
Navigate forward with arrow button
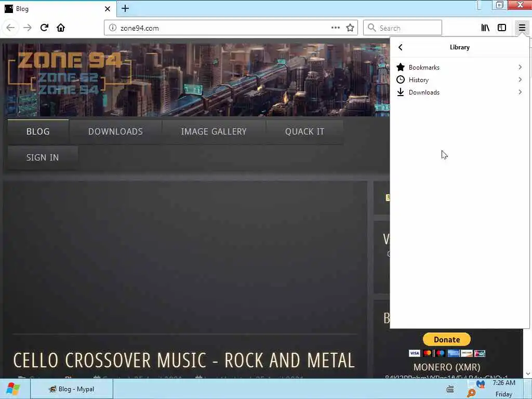pos(28,28)
